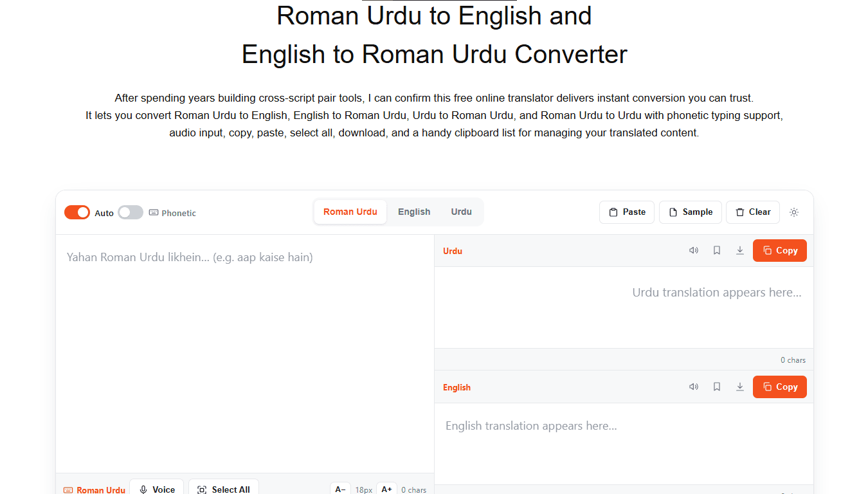Increase font size with A+ button
This screenshot has width=868, height=494.
pos(386,489)
